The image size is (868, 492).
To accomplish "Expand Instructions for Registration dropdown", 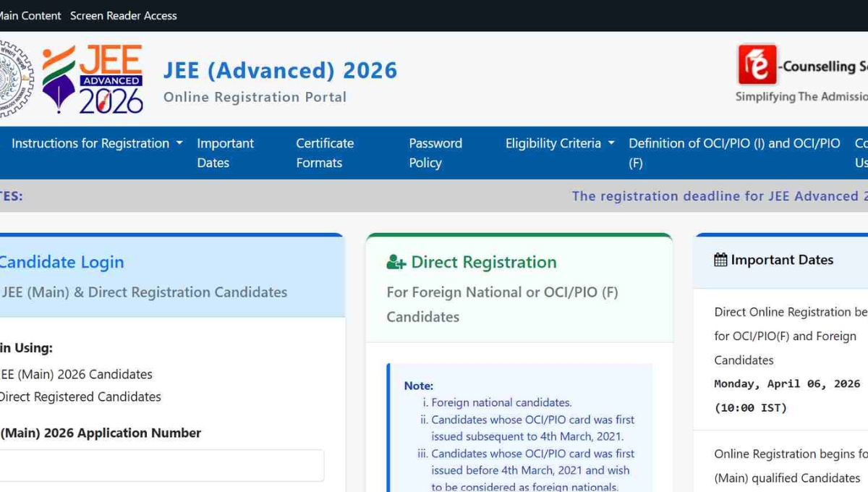I will click(97, 143).
